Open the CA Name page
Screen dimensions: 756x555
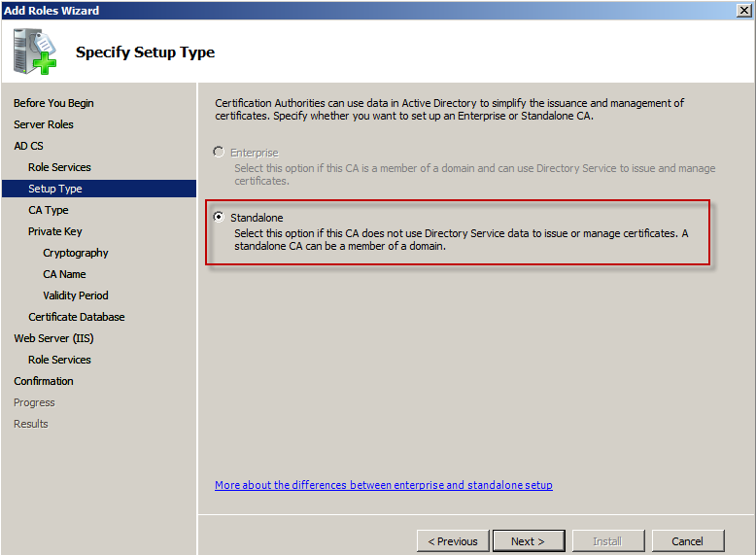click(64, 274)
